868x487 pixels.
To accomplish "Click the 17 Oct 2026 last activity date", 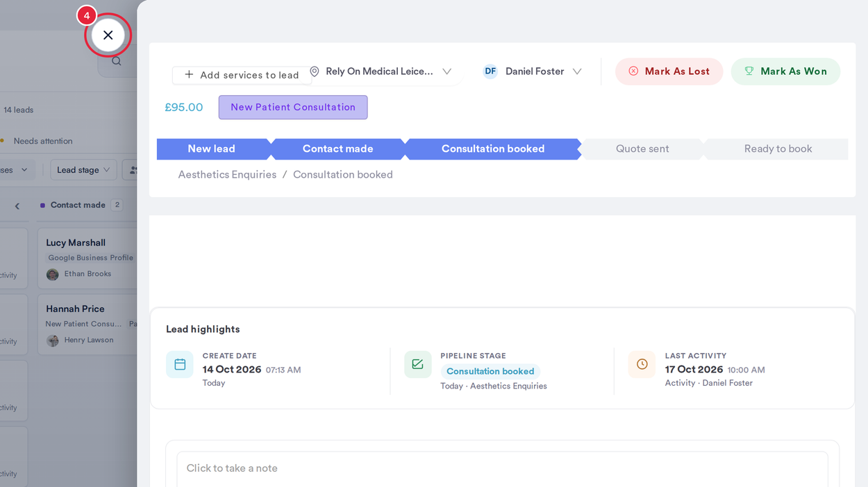I will [x=694, y=370].
